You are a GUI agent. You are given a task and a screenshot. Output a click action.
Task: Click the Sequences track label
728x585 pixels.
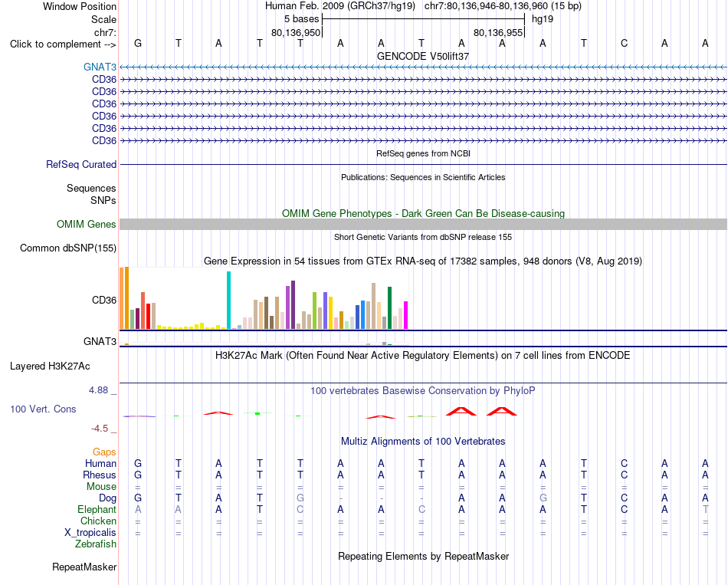tap(91, 188)
